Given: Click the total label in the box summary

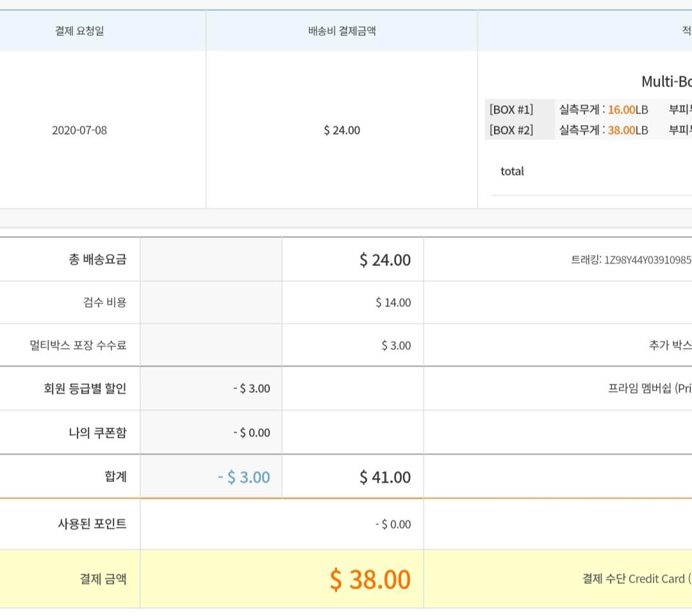Looking at the screenshot, I should [x=512, y=171].
